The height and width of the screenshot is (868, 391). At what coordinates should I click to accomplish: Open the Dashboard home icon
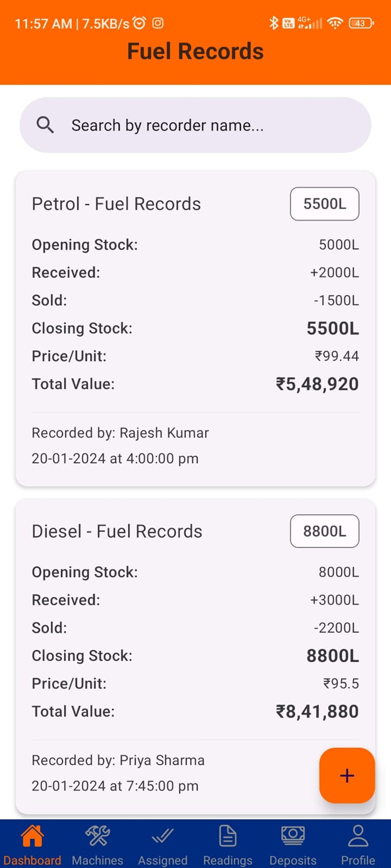click(32, 836)
